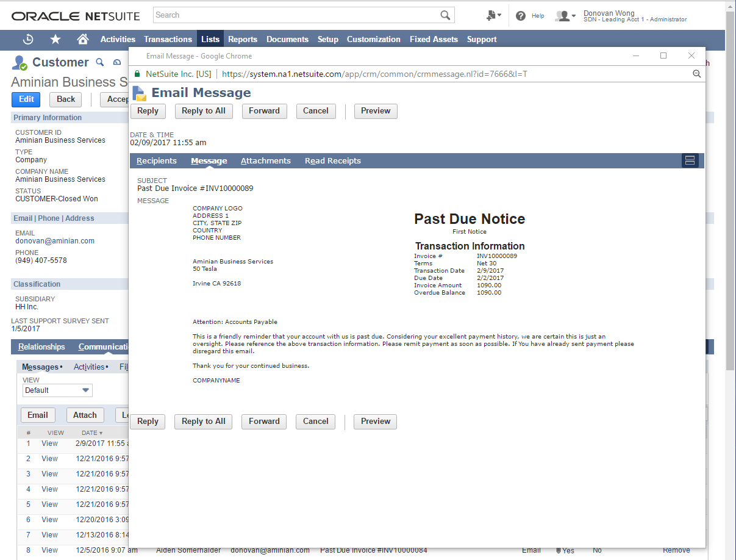Click the Email Message envelope icon
Screen dimensions: 736x560
click(140, 93)
